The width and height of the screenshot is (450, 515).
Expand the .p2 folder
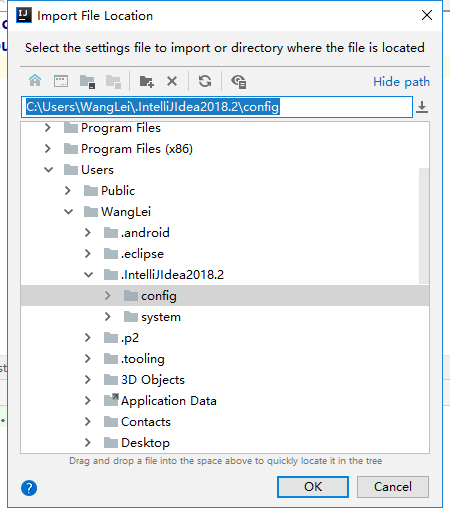[x=88, y=338]
